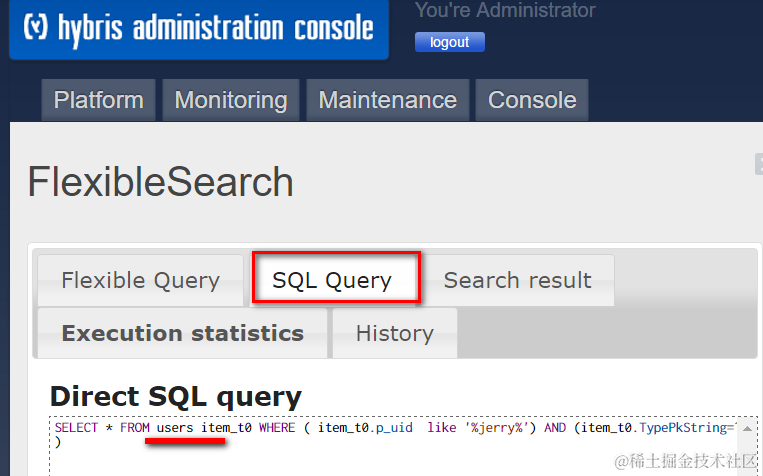Screen dimensions: 763x476
Task: Open the Maintenance menu
Action: [x=387, y=100]
